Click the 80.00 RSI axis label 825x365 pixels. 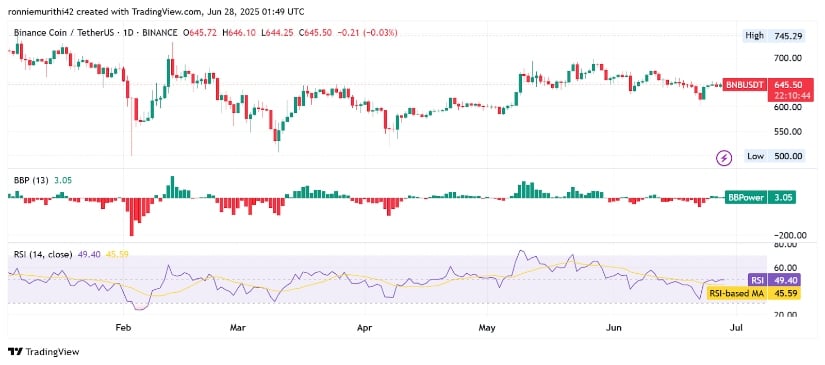(785, 245)
